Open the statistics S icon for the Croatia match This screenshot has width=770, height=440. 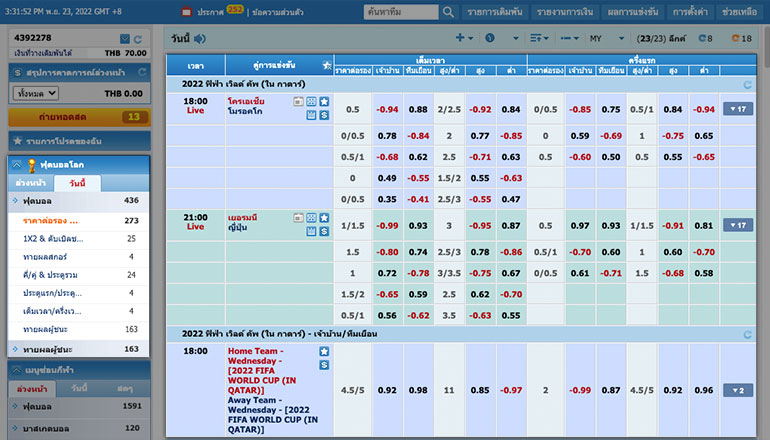(324, 115)
